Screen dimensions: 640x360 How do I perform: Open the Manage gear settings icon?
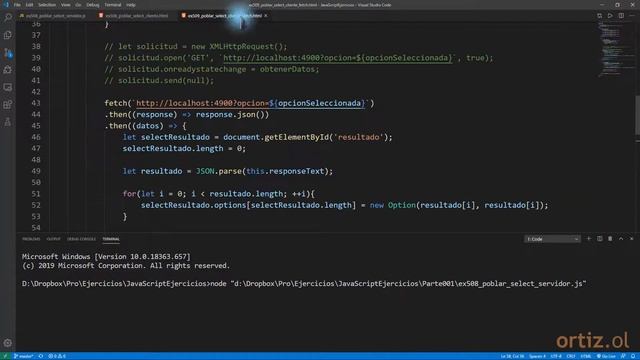click(8, 343)
